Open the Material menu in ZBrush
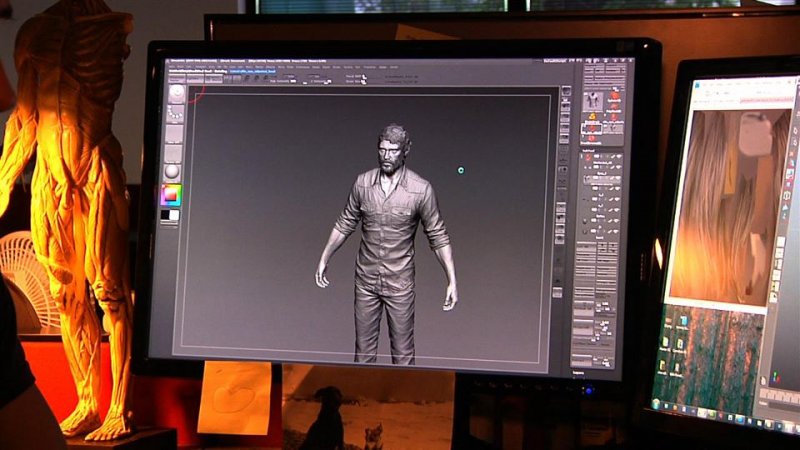 click(270, 67)
